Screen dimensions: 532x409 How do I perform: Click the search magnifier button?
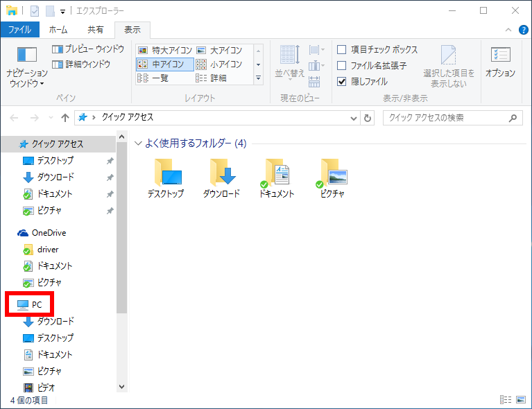[x=513, y=118]
